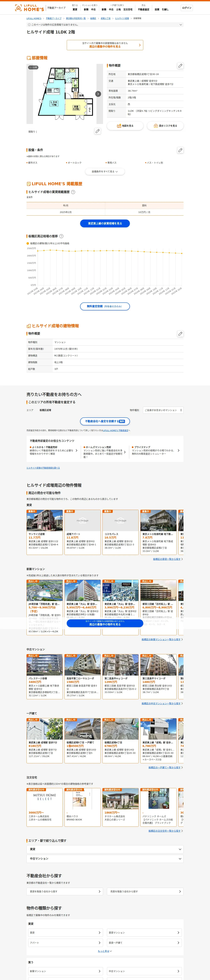Click the LIFULL HOME'S logo
The width and height of the screenshot is (210, 980).
click(x=29, y=8)
